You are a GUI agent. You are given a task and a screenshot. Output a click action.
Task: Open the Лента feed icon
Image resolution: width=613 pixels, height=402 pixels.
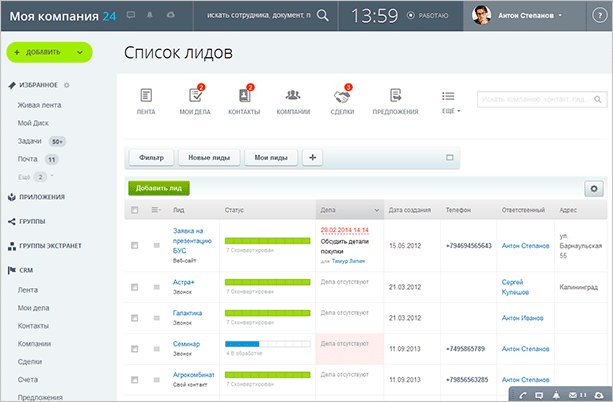click(146, 96)
